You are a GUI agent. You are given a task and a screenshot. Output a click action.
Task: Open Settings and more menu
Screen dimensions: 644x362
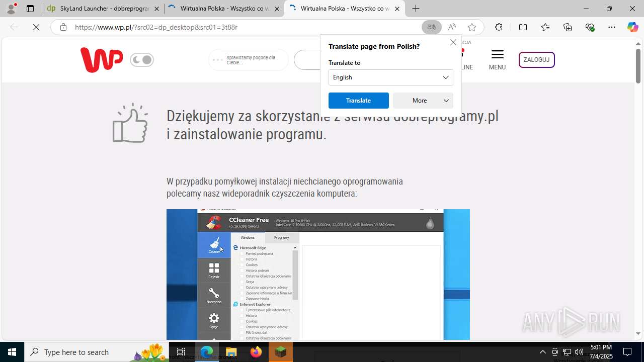[612, 27]
